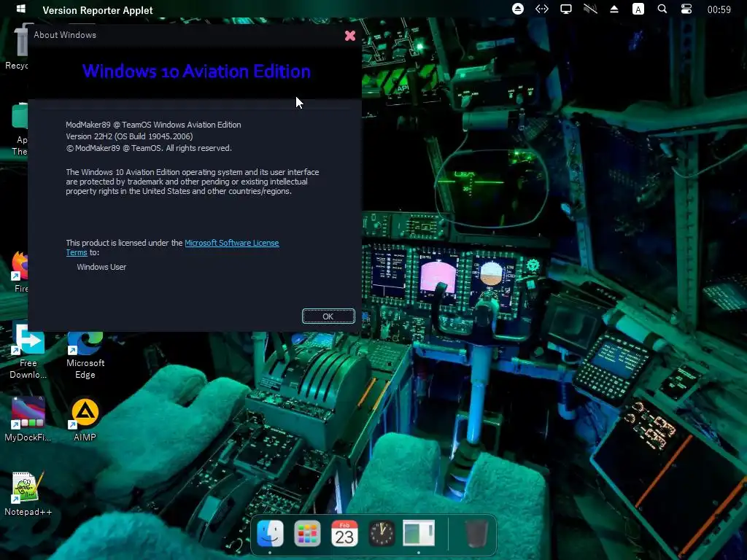Click the Windows 10 Aviation Edition heading

pyautogui.click(x=196, y=71)
